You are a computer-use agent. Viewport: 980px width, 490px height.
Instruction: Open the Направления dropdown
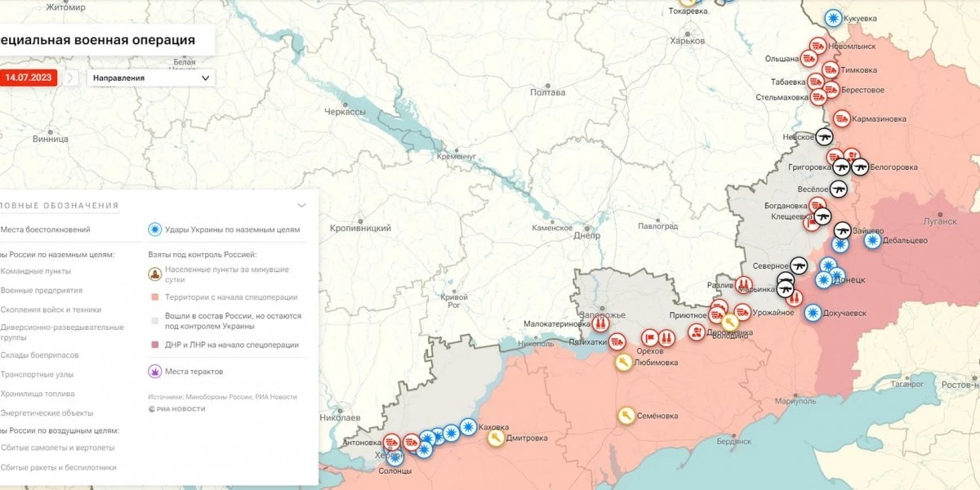click(x=151, y=78)
